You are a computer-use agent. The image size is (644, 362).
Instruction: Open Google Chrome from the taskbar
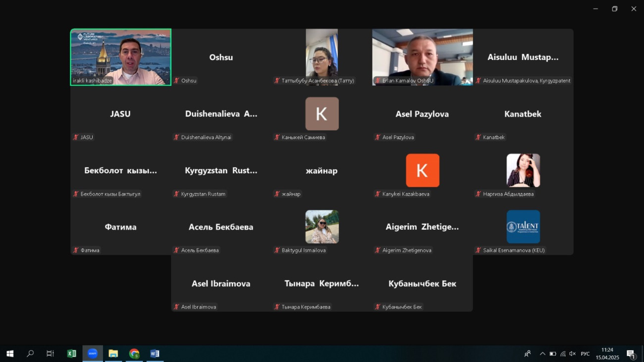tap(134, 354)
